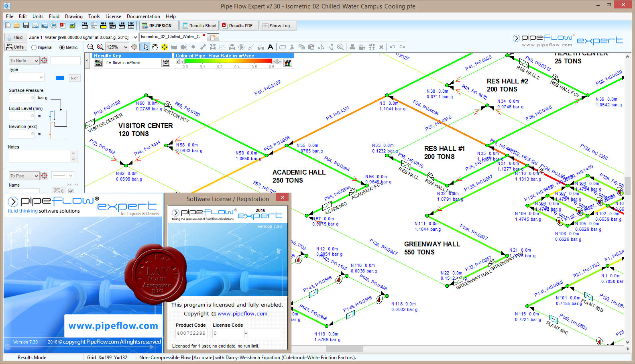Open the To Pipe dropdown

pyautogui.click(x=24, y=176)
